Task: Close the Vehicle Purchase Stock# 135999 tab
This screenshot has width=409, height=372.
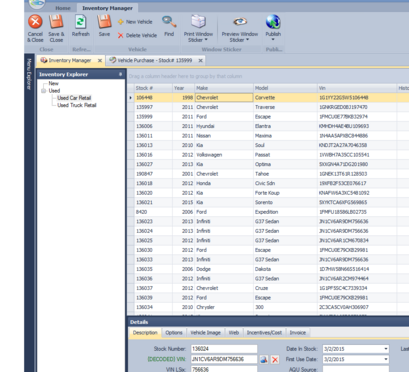Action: 200,60
